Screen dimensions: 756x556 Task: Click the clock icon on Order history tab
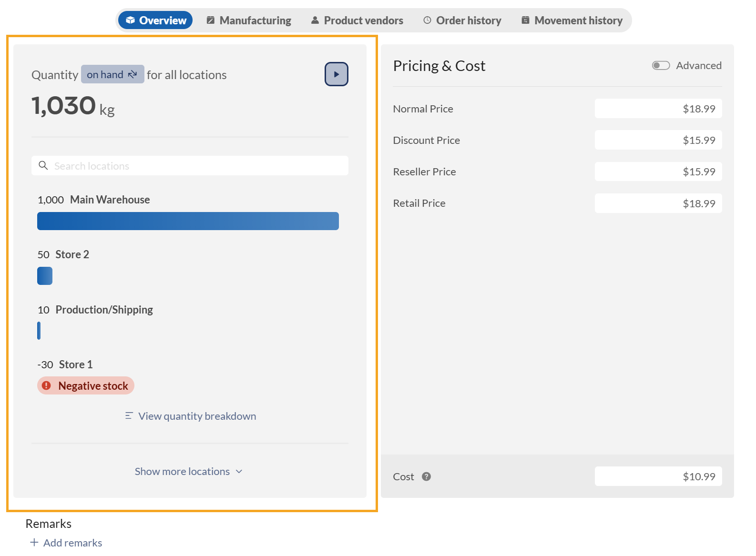point(427,20)
